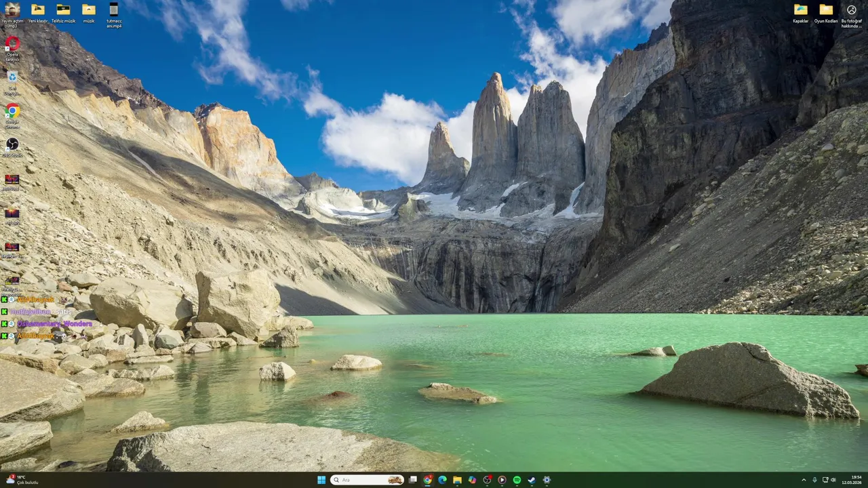This screenshot has width=868, height=488.
Task: Open the media player taskbar icon
Action: pos(502,480)
